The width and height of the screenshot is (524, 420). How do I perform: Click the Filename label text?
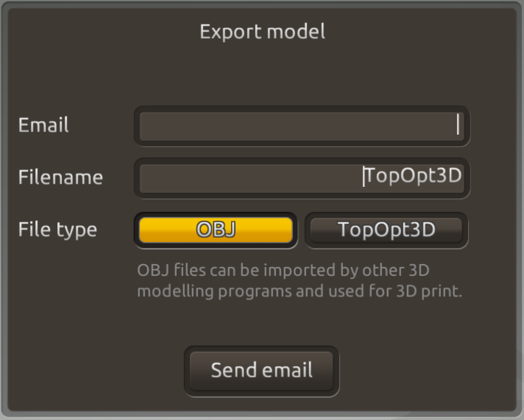tap(60, 177)
